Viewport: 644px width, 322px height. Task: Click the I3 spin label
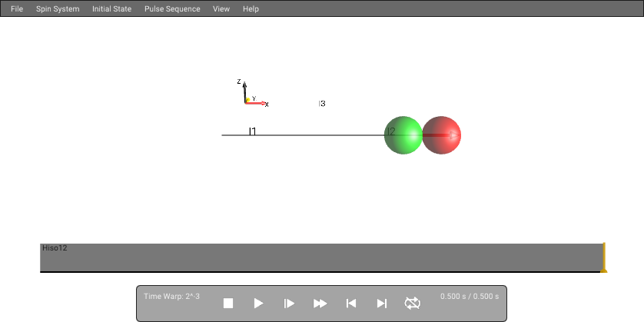click(322, 104)
